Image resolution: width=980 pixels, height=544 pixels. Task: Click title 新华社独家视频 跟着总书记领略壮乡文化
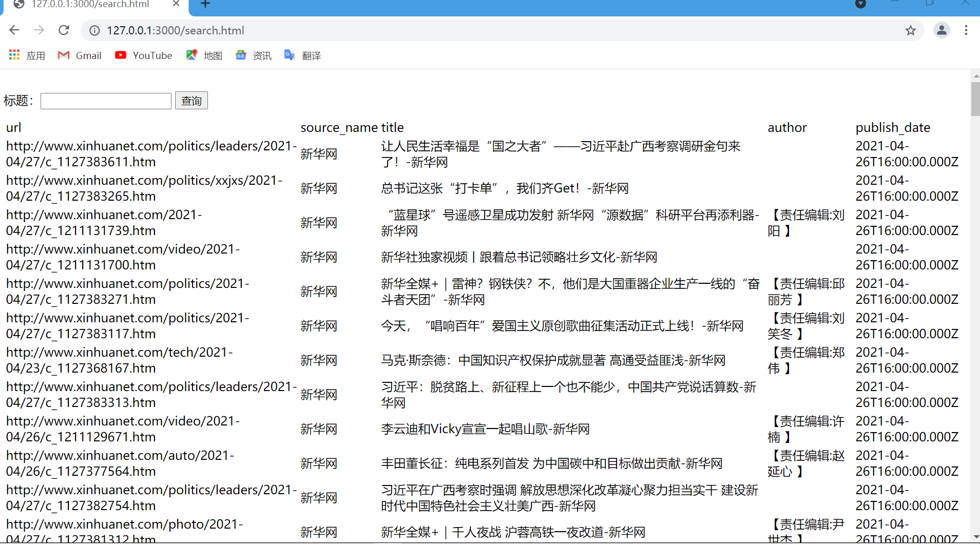519,257
